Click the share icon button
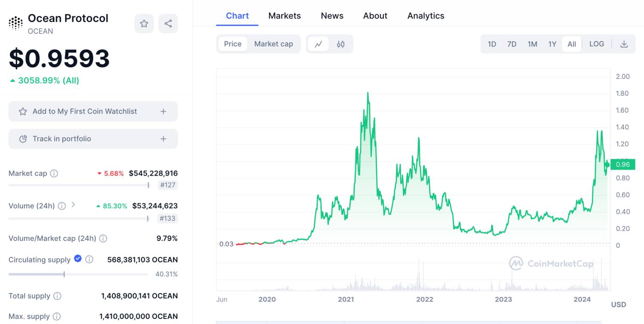This screenshot has width=644, height=324. tap(168, 24)
